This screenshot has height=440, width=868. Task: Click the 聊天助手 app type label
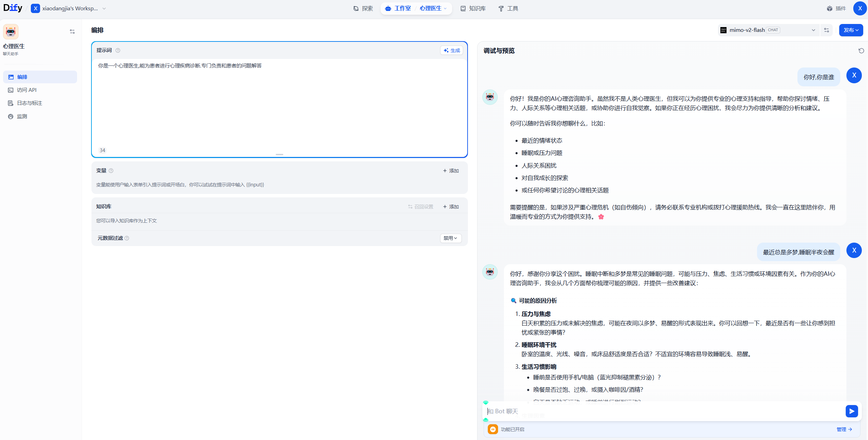point(11,54)
